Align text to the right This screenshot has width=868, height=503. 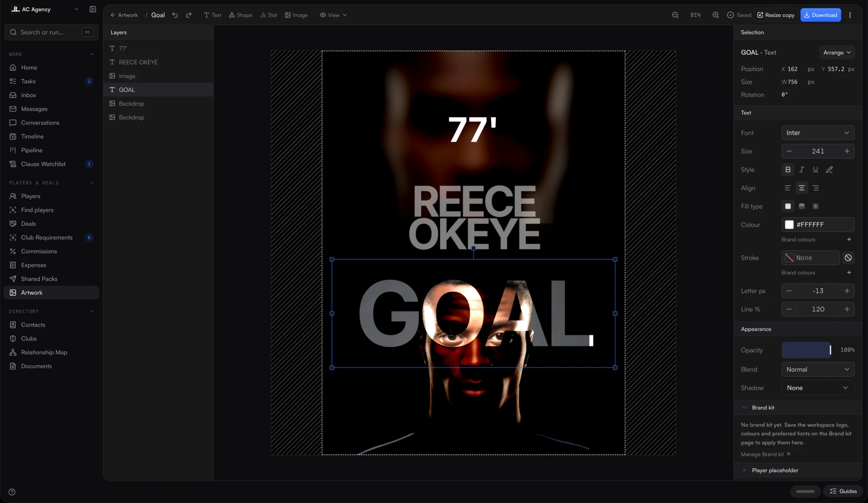[x=815, y=188]
